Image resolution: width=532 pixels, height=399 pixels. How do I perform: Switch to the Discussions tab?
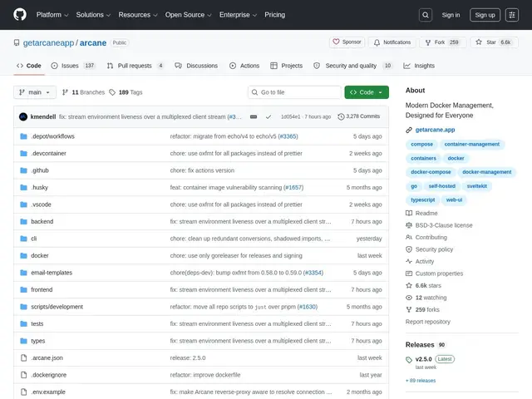pos(196,66)
